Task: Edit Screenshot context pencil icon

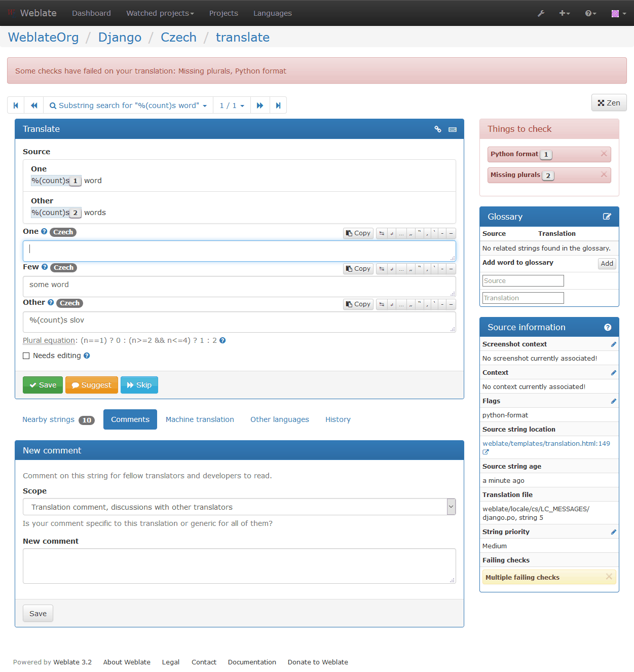Action: pos(614,344)
